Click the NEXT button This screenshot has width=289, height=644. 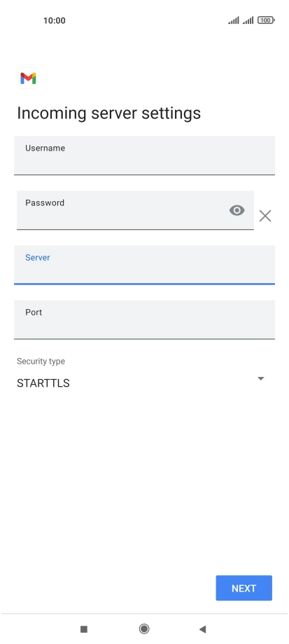click(244, 588)
